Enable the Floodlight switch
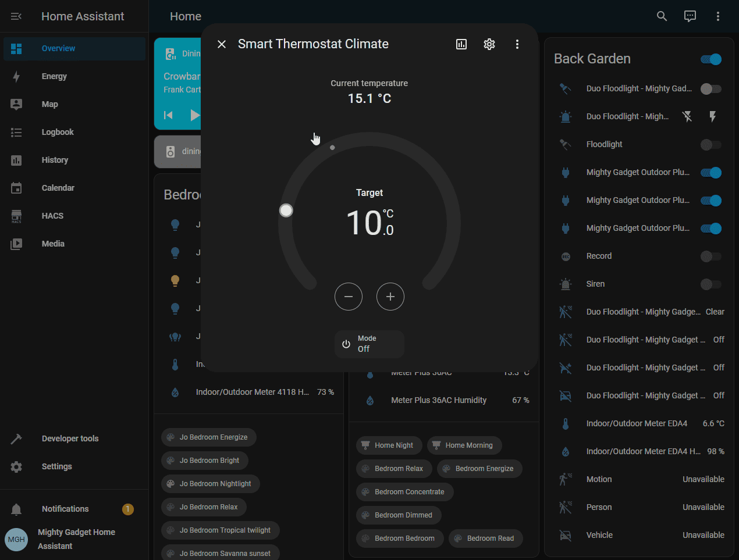 [711, 145]
